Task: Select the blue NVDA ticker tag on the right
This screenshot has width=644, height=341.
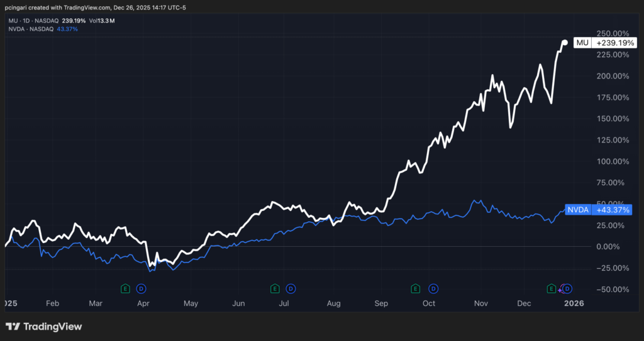Action: [x=578, y=210]
